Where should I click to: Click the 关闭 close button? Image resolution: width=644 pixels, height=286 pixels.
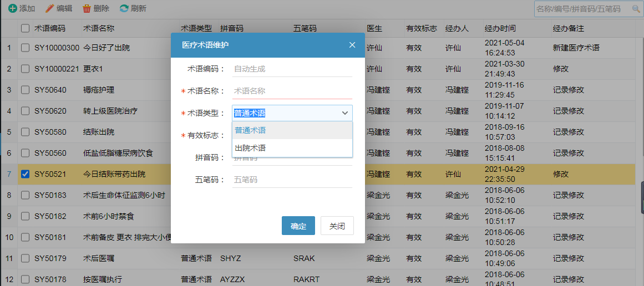pos(337,226)
